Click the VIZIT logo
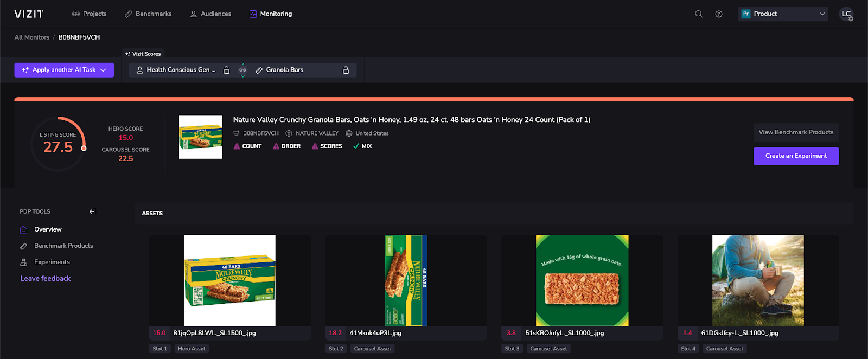Image resolution: width=868 pixels, height=359 pixels. pos(29,14)
